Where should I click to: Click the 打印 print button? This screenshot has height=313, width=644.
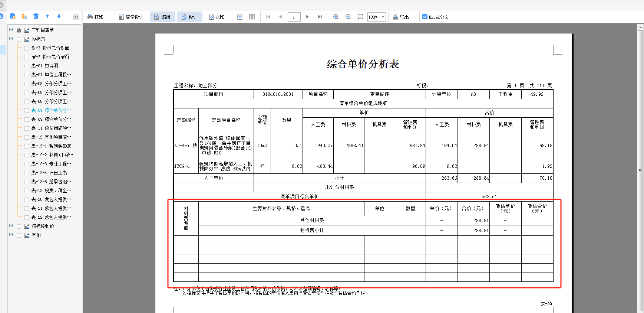[x=95, y=17]
